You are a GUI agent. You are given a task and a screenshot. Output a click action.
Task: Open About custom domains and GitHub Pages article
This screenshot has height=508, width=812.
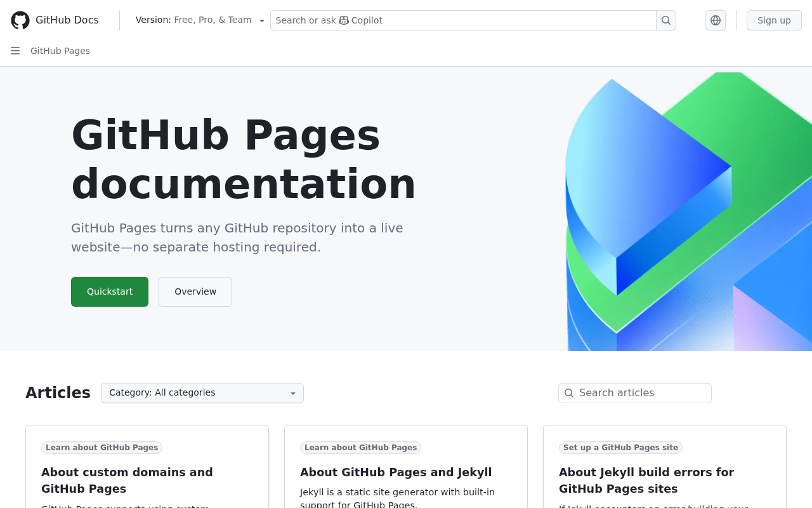click(127, 481)
